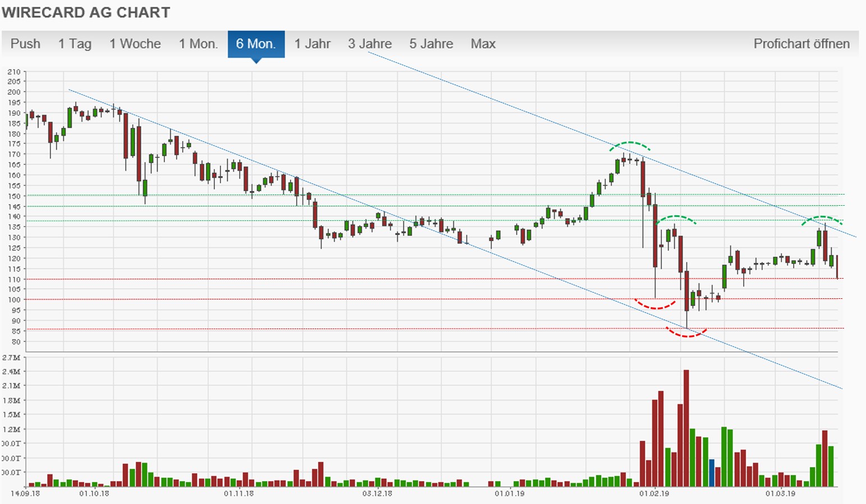Select the 5 Jahre period
The height and width of the screenshot is (504, 866).
point(431,44)
